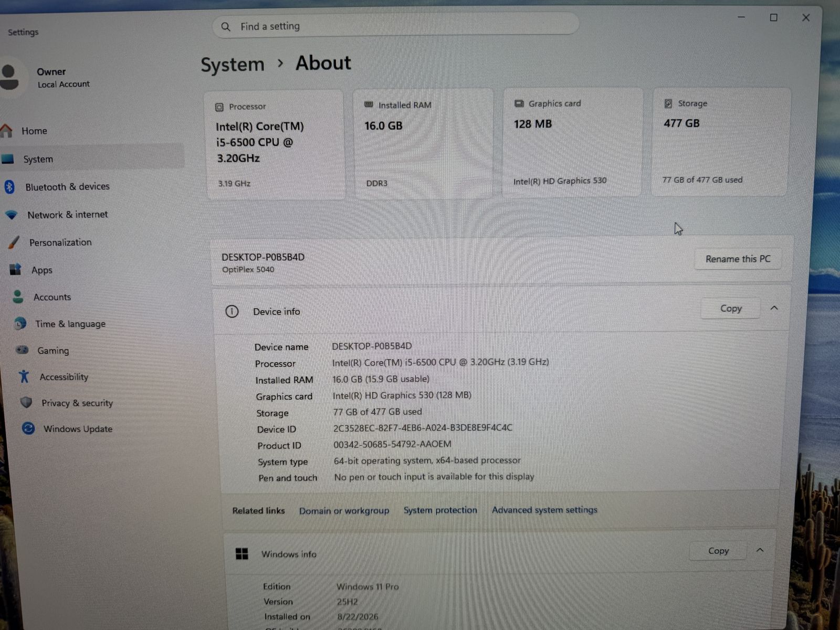Click the Graphics card summary card
Viewport: 840px width, 630px height.
tap(572, 142)
